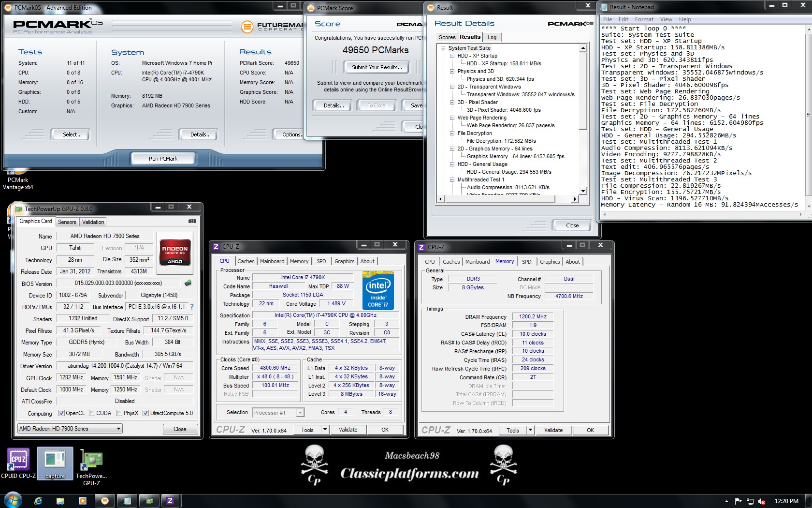Screen dimensions: 812x508
Task: Switch to the Sensors tab in GPU-Z
Action: [67, 222]
